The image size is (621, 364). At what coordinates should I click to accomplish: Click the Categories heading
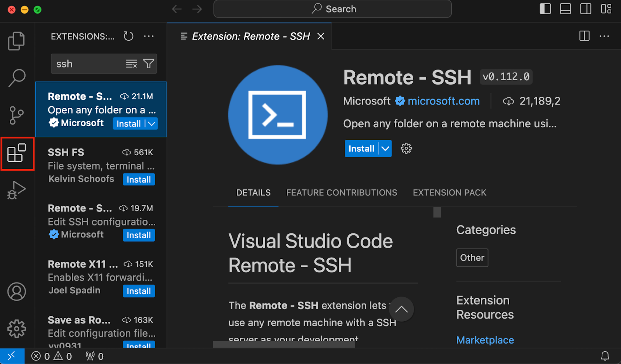pyautogui.click(x=486, y=230)
